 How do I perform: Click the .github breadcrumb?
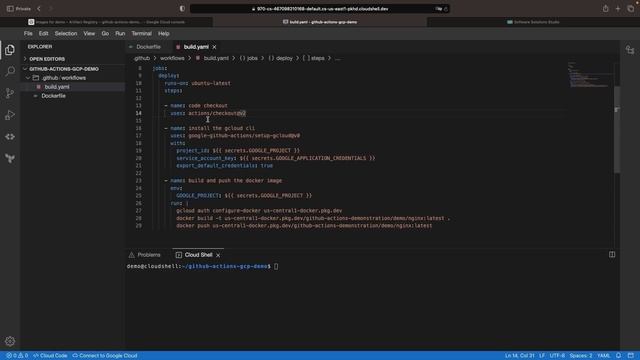click(142, 58)
